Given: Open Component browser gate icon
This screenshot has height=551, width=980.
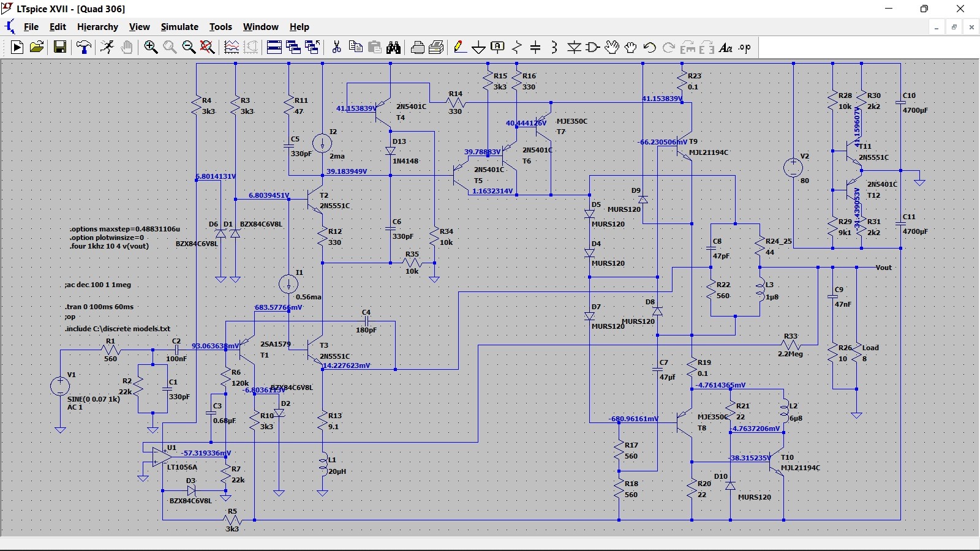Looking at the screenshot, I should point(593,47).
